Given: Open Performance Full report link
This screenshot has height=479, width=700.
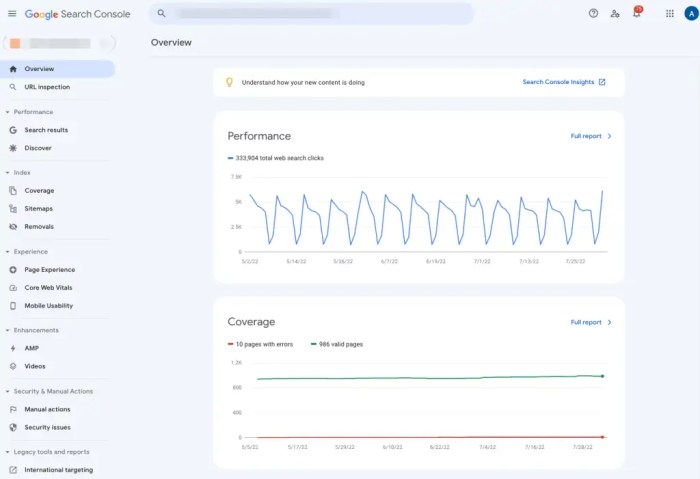Looking at the screenshot, I should point(586,136).
